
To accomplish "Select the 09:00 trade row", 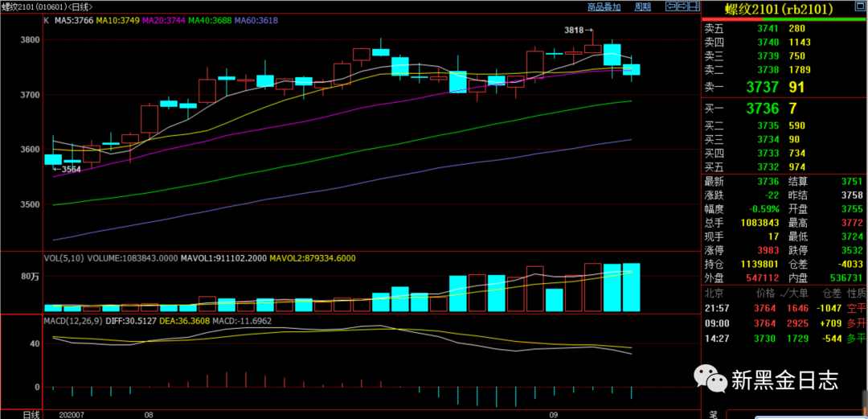I will coord(784,323).
